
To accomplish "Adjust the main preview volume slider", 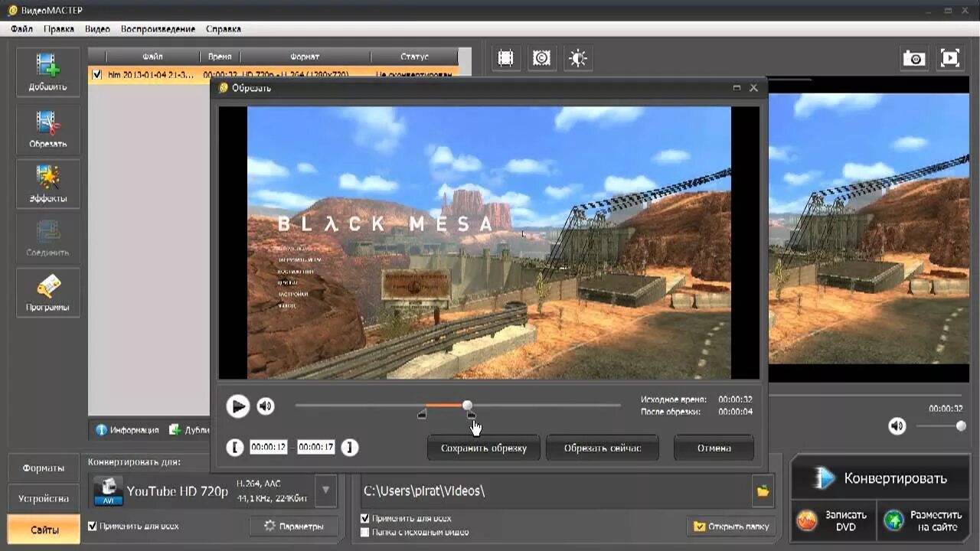I will click(x=961, y=426).
